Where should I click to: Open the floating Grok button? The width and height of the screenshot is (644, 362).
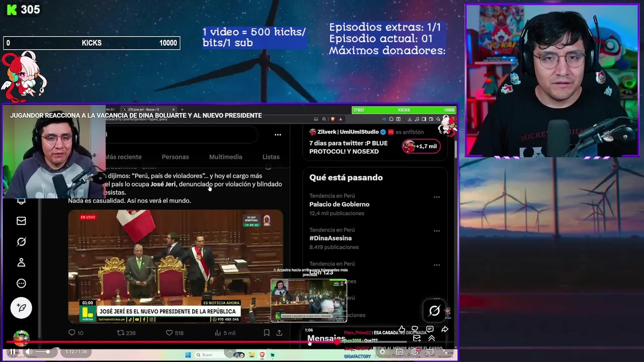pyautogui.click(x=434, y=311)
